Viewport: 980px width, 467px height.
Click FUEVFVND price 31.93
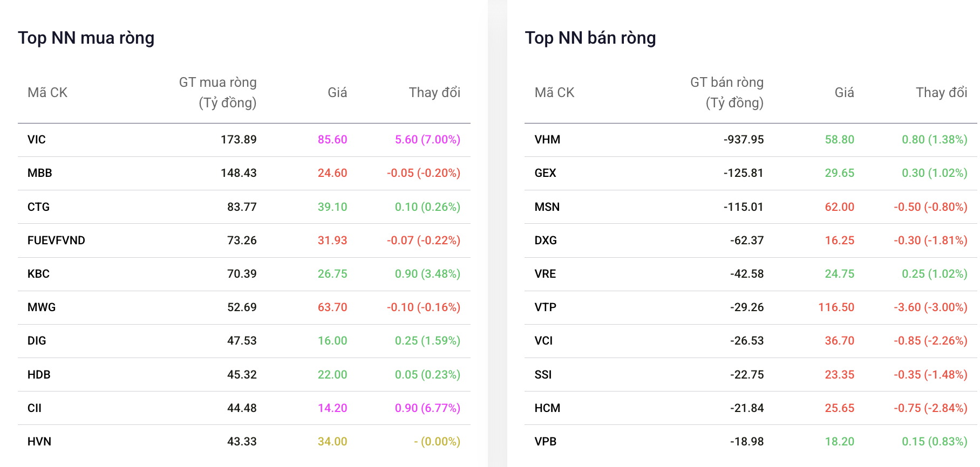pyautogui.click(x=332, y=241)
